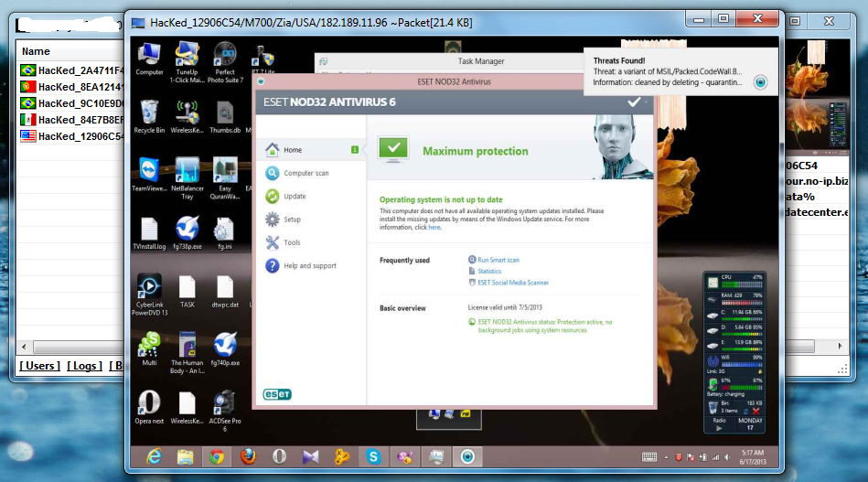Image resolution: width=868 pixels, height=482 pixels.
Task: Click the 'here' Windows Update link
Action: point(434,228)
